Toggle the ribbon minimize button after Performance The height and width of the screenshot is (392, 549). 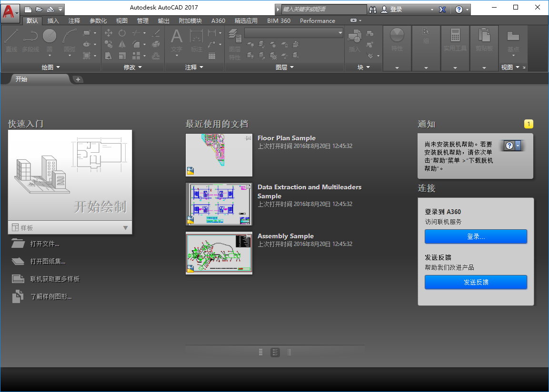click(x=354, y=20)
